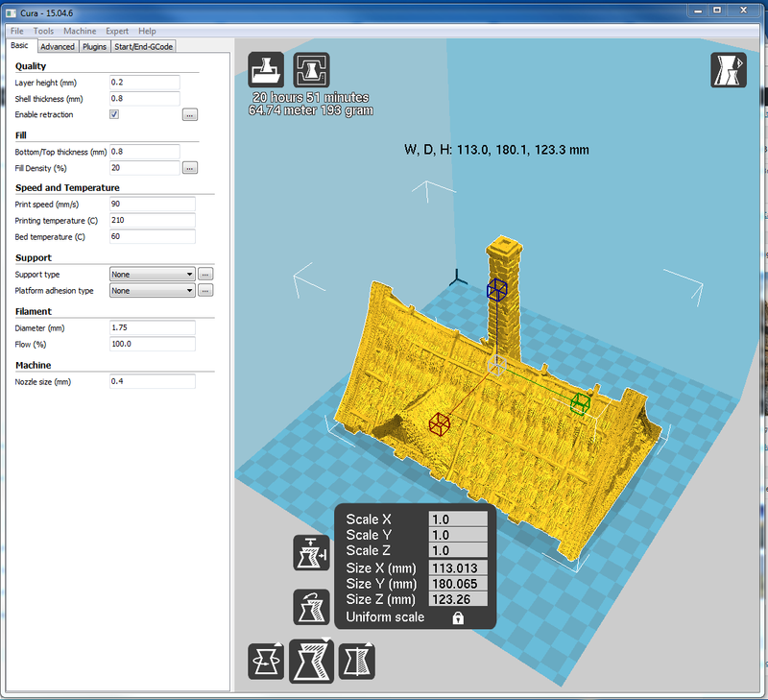768x700 pixels.
Task: Click the Bottom/Top thickness input field
Action: (x=145, y=152)
